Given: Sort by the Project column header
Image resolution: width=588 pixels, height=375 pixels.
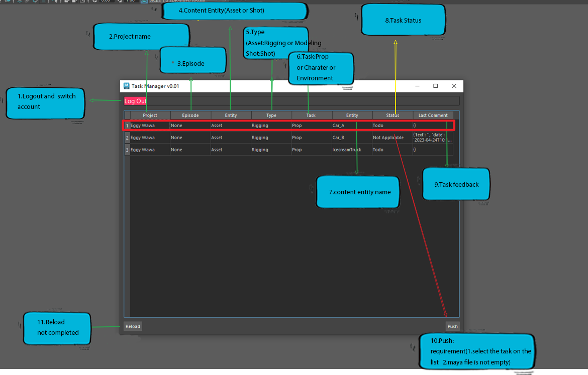Looking at the screenshot, I should click(150, 115).
